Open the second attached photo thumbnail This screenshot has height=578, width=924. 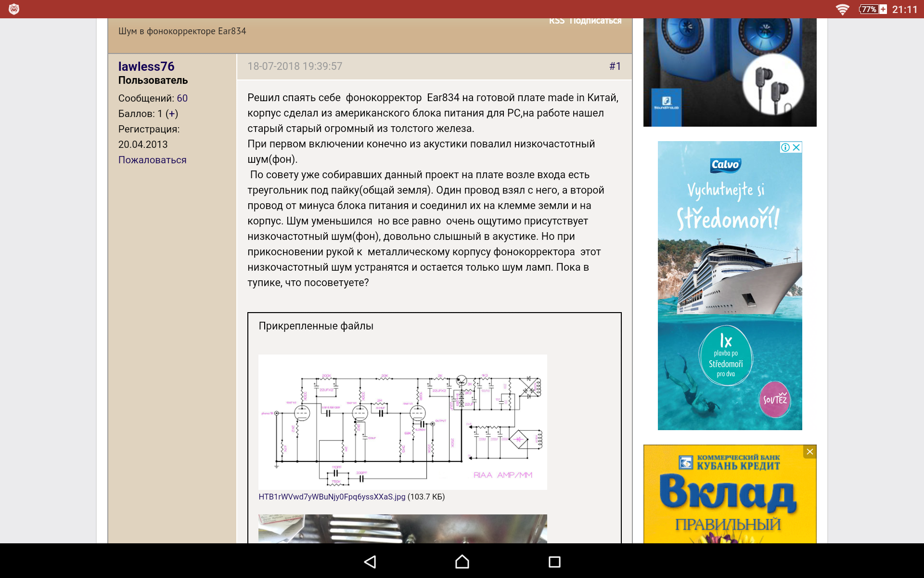[x=402, y=528]
